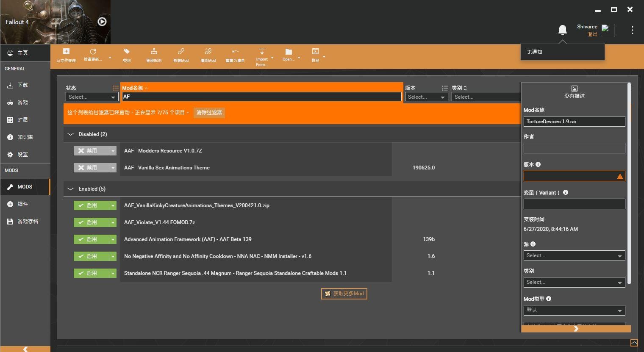
Task: Enable AAF - Vanilla Sex Animations Theme
Action: tap(91, 168)
